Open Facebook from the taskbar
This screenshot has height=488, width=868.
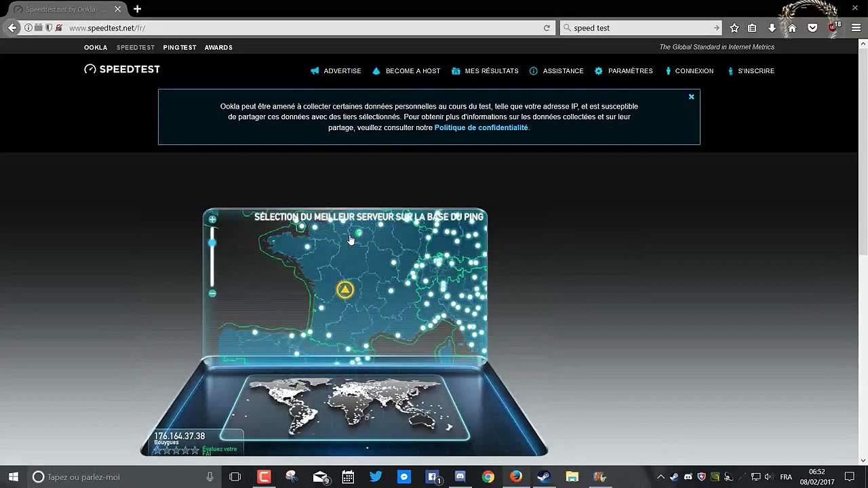click(x=432, y=477)
